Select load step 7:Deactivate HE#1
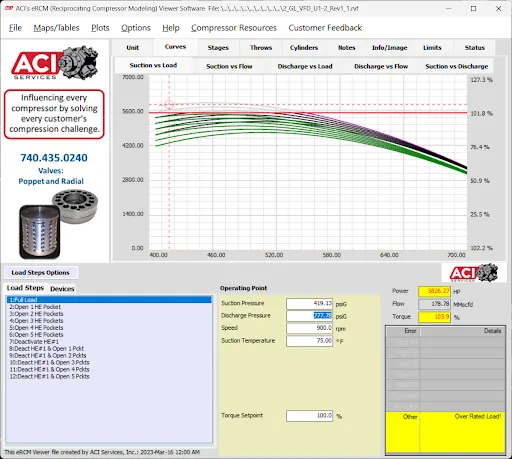 [x=109, y=342]
